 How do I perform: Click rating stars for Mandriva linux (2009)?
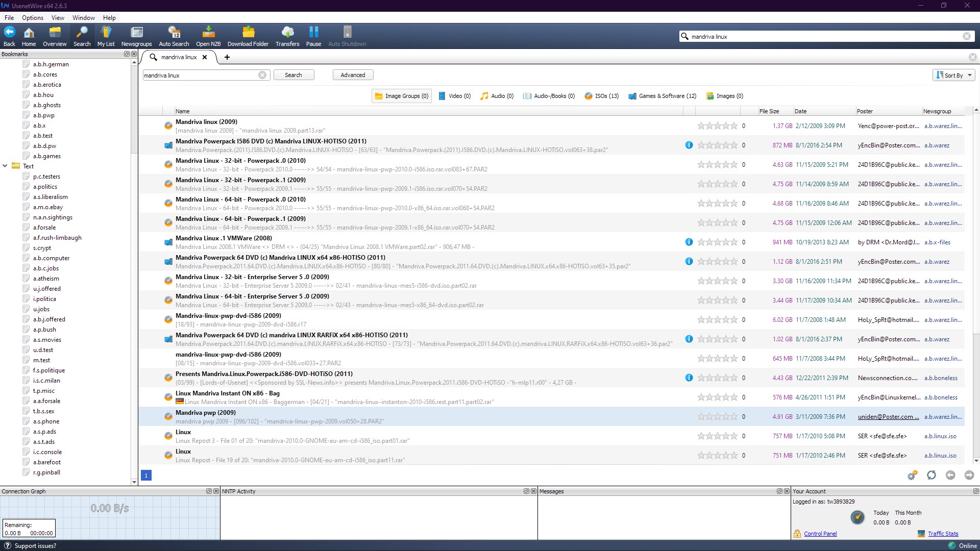click(x=717, y=125)
